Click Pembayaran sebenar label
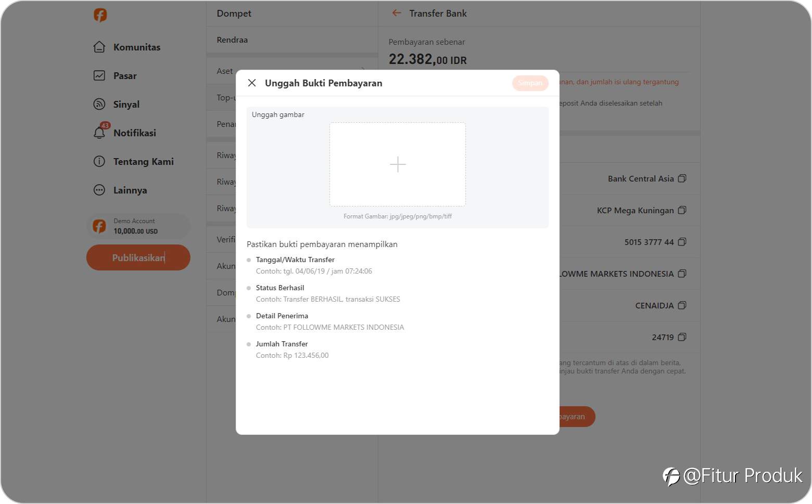 [427, 42]
